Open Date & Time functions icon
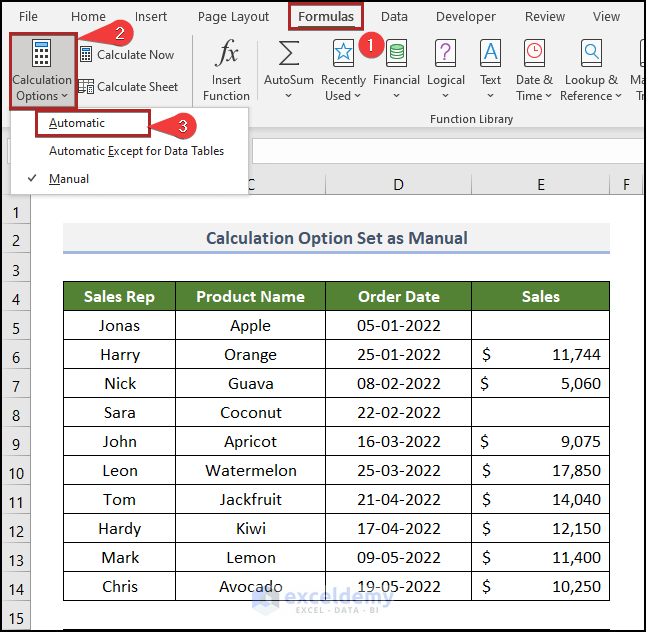The image size is (646, 632). 534,54
